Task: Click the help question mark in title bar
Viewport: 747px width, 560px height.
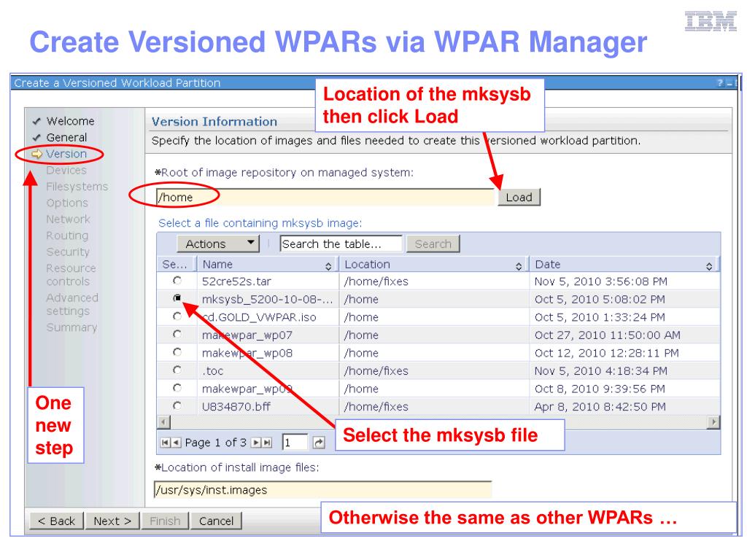Action: coord(720,83)
